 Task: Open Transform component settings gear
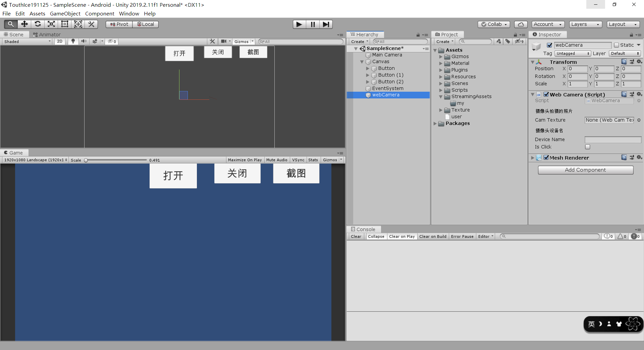tap(639, 62)
